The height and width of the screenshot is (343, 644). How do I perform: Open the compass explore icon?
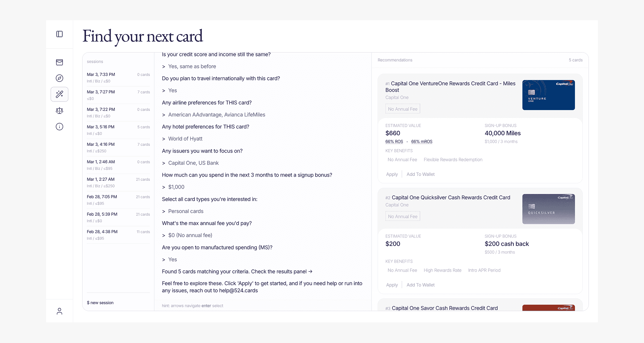[59, 78]
